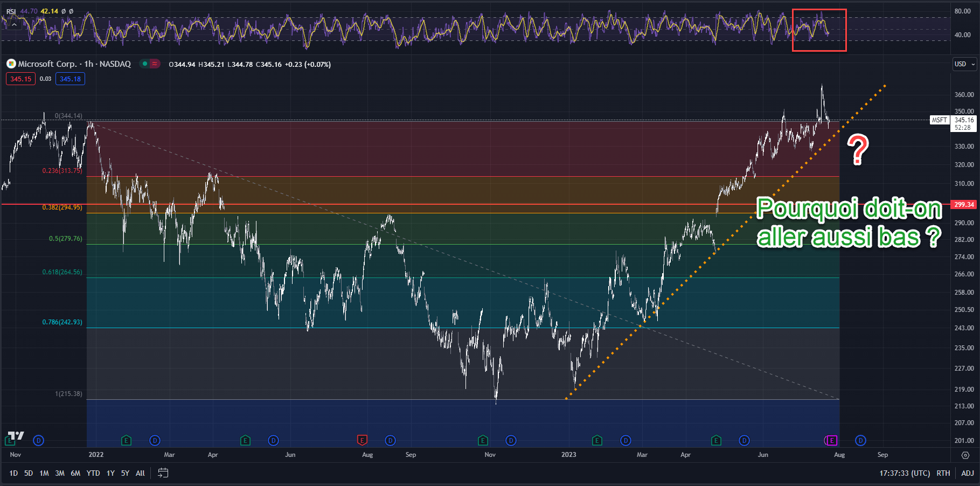Image resolution: width=980 pixels, height=486 pixels.
Task: Click the 0.382(294.95) Fibonacci level label
Action: (62, 207)
